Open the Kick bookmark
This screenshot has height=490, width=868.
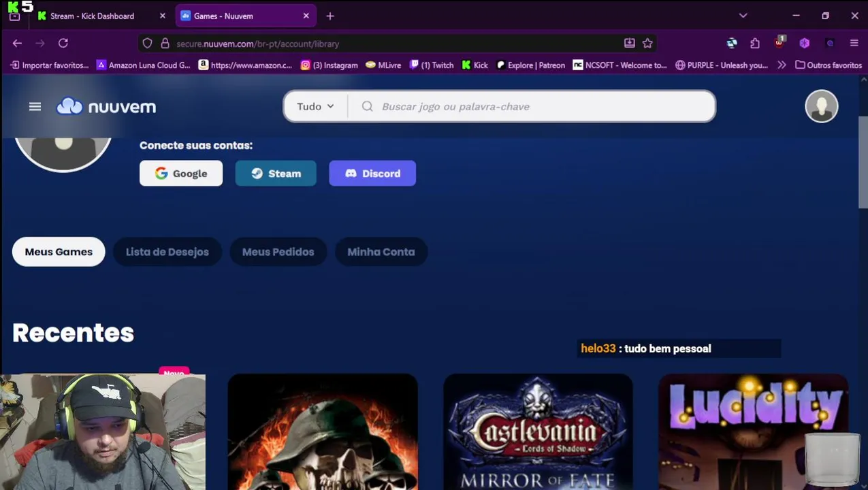point(475,65)
